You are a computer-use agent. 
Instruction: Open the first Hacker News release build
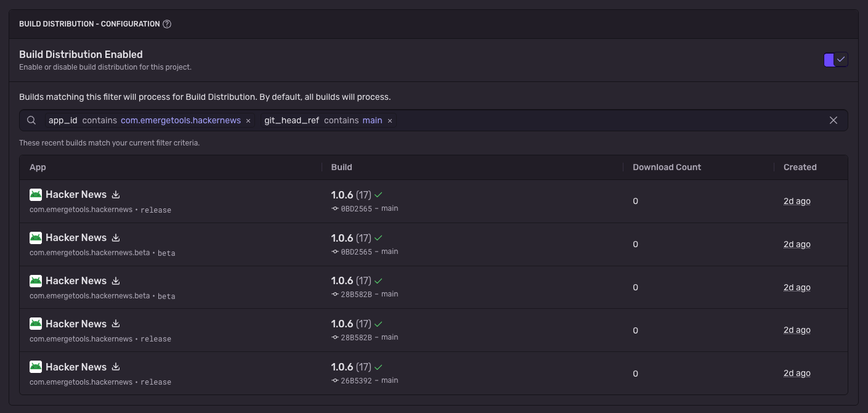coord(76,195)
